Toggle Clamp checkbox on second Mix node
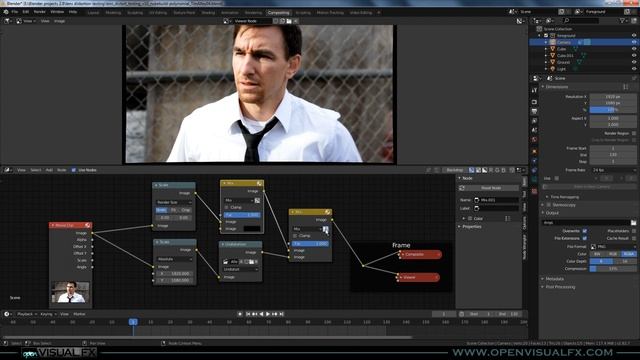This screenshot has width=640, height=360. tap(295, 236)
